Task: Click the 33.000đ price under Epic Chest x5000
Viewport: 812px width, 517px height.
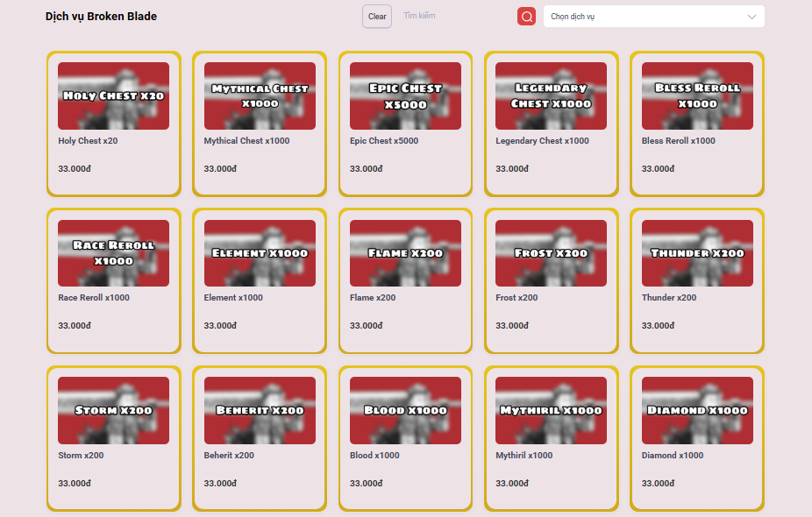Action: 367,169
